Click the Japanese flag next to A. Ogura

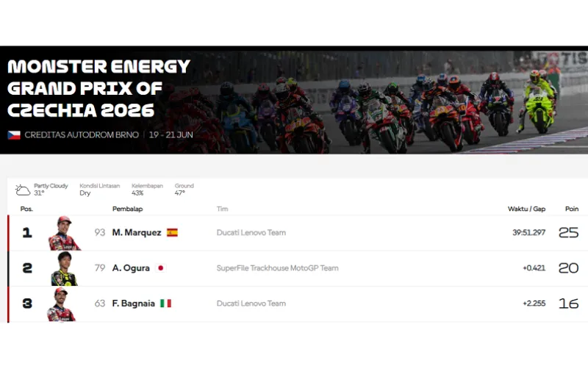point(160,268)
